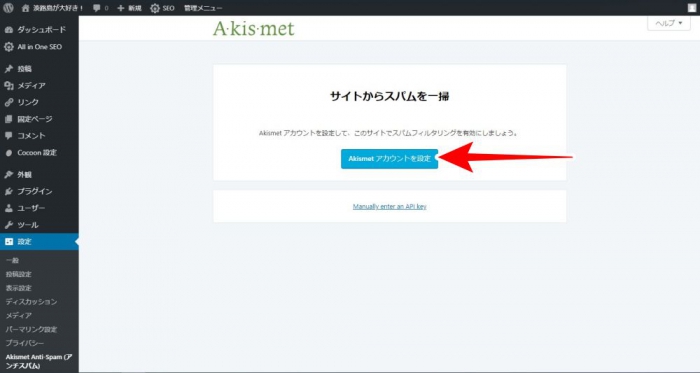Open 管理メニュー in admin bar
Screen dimensions: 700x373
(x=203, y=8)
